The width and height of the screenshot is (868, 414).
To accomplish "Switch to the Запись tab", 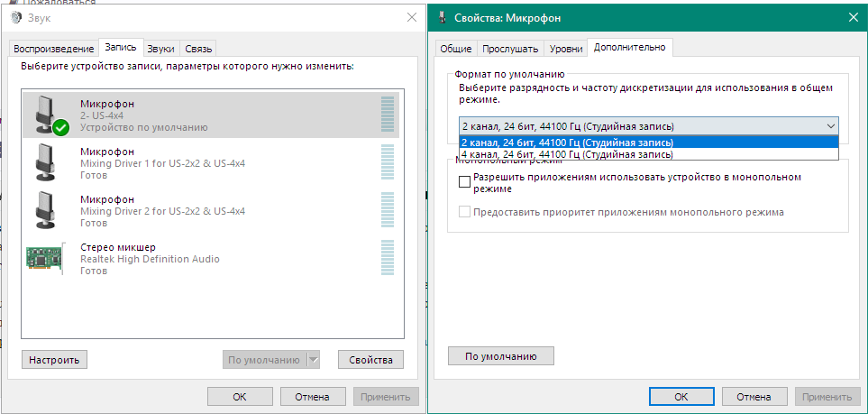I will pos(121,47).
